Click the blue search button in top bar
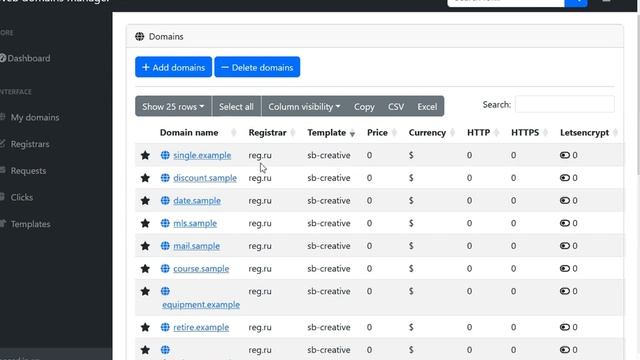Screen dimensions: 640x360 tap(576, 2)
